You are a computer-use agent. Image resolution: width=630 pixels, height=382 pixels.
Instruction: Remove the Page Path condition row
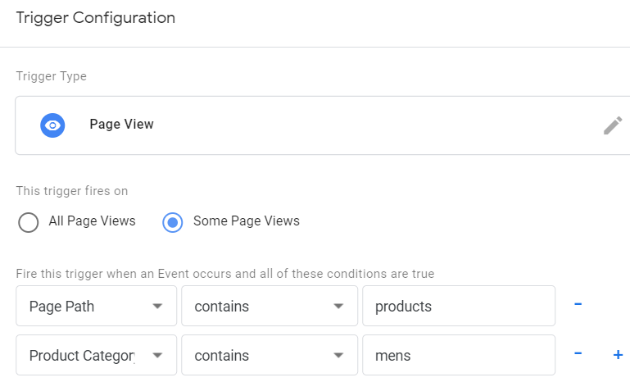coord(578,304)
